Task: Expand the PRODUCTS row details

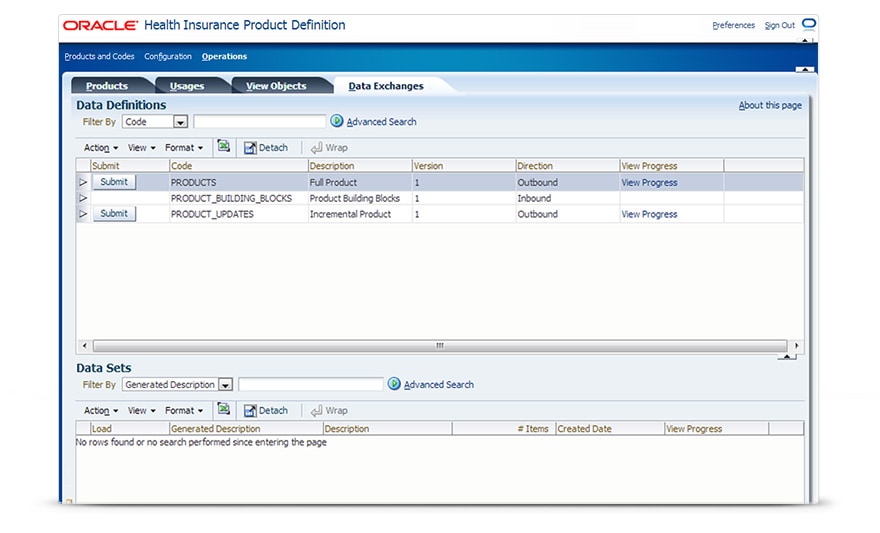Action: pyautogui.click(x=83, y=183)
